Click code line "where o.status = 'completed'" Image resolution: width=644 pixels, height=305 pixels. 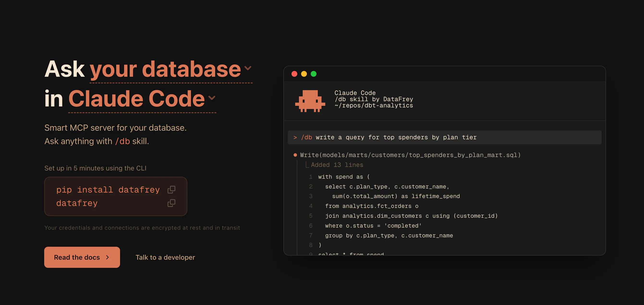tap(373, 226)
